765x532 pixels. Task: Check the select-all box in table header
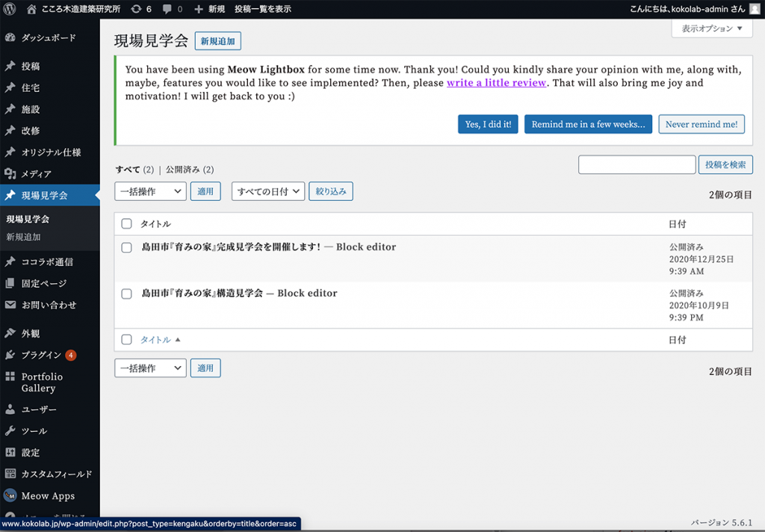point(126,224)
